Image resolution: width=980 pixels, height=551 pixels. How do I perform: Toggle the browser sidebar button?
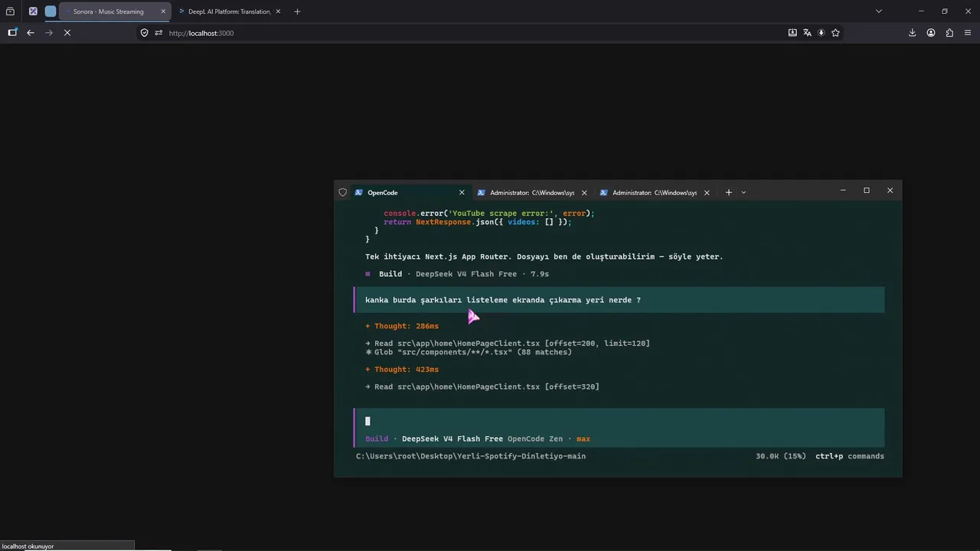click(x=12, y=33)
